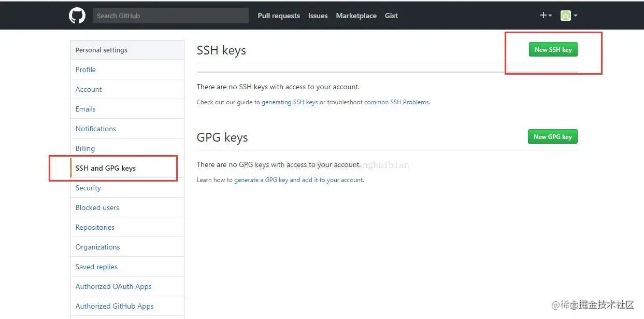This screenshot has width=644, height=319.
Task: Open Marketplace in top navigation
Action: pyautogui.click(x=356, y=16)
